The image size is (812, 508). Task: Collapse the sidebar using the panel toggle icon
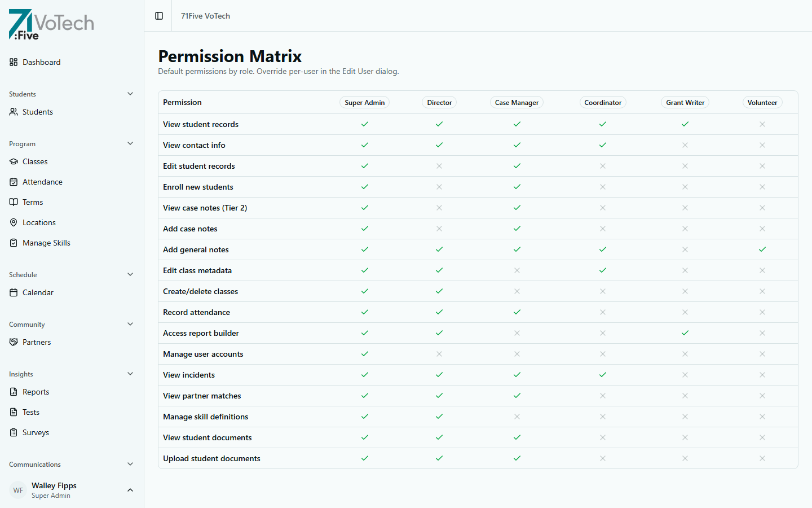pyautogui.click(x=158, y=16)
